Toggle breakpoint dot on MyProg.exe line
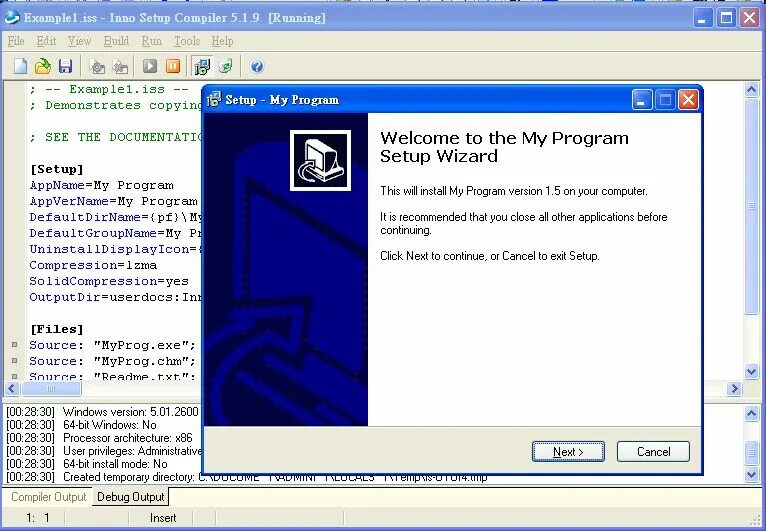766x531 pixels. pos(15,345)
